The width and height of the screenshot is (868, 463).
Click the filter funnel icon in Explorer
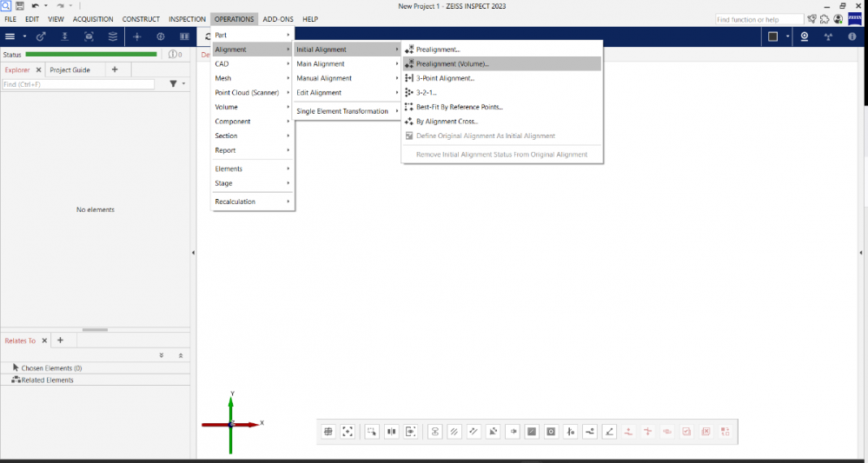pos(173,83)
